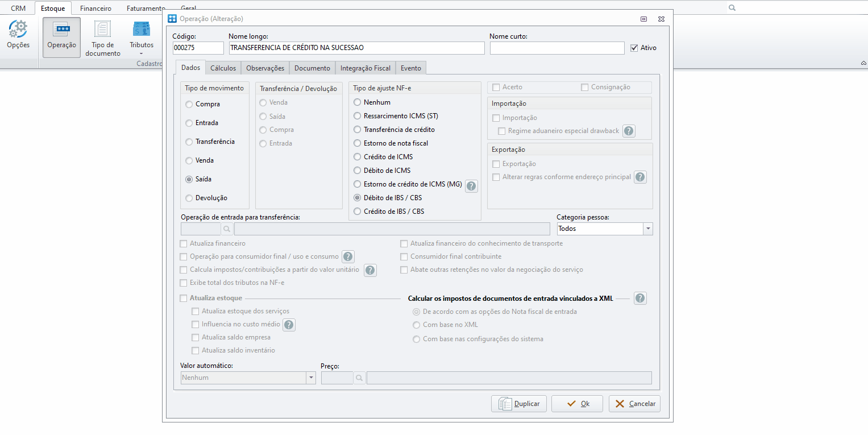
Task: Click the Duplicar button
Action: pos(519,404)
